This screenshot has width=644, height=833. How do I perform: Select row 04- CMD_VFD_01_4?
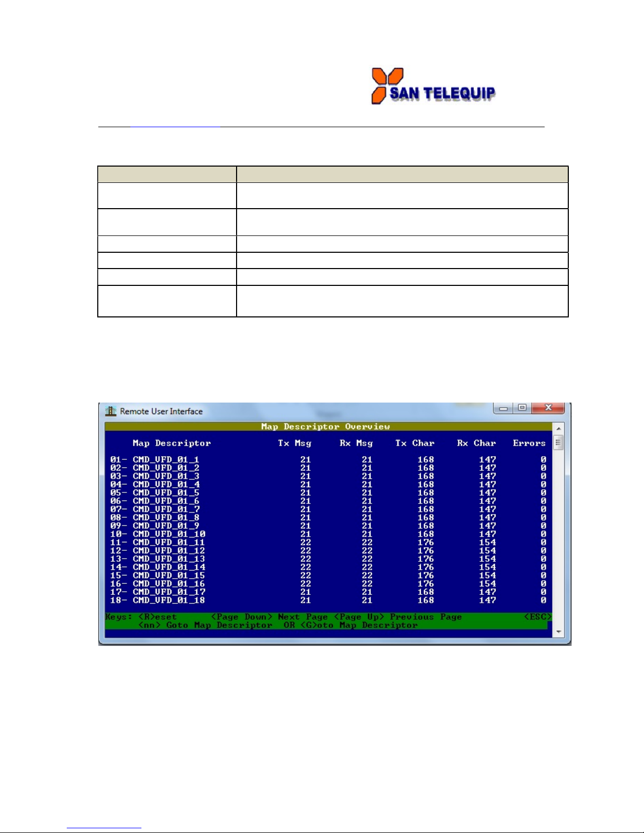coord(328,485)
